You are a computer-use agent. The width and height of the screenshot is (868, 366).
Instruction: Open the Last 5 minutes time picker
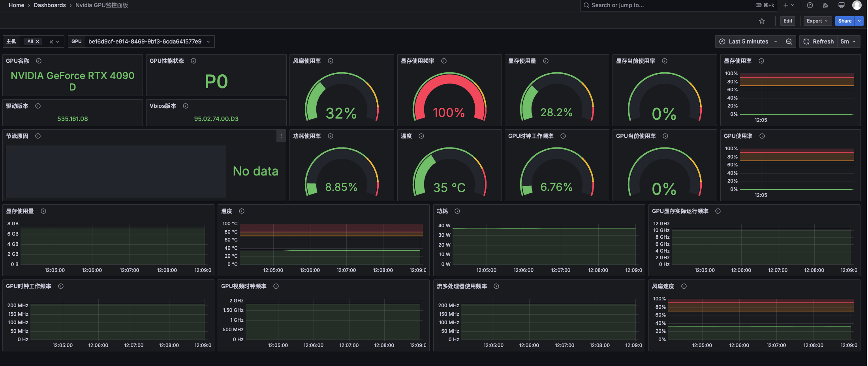[748, 41]
